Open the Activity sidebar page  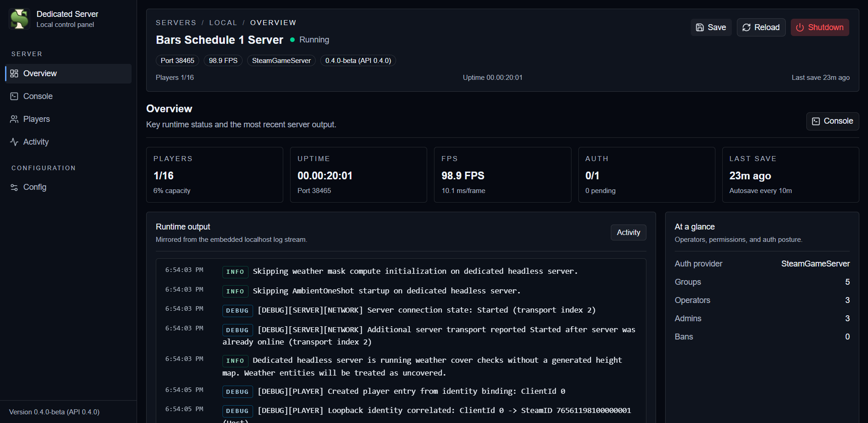(69, 142)
